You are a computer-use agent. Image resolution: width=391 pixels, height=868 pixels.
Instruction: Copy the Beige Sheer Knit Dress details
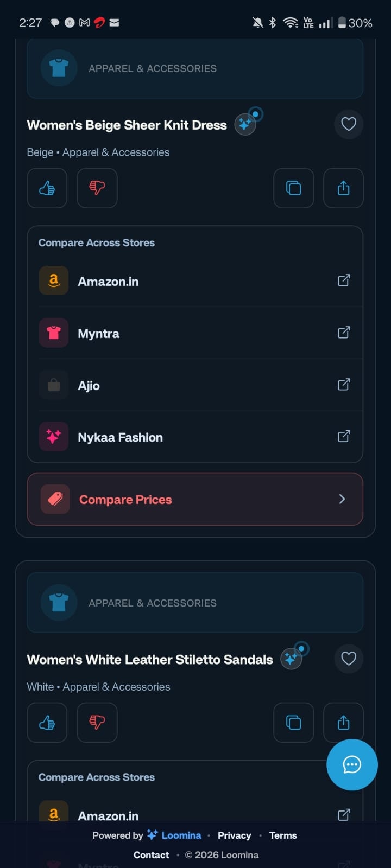click(293, 188)
